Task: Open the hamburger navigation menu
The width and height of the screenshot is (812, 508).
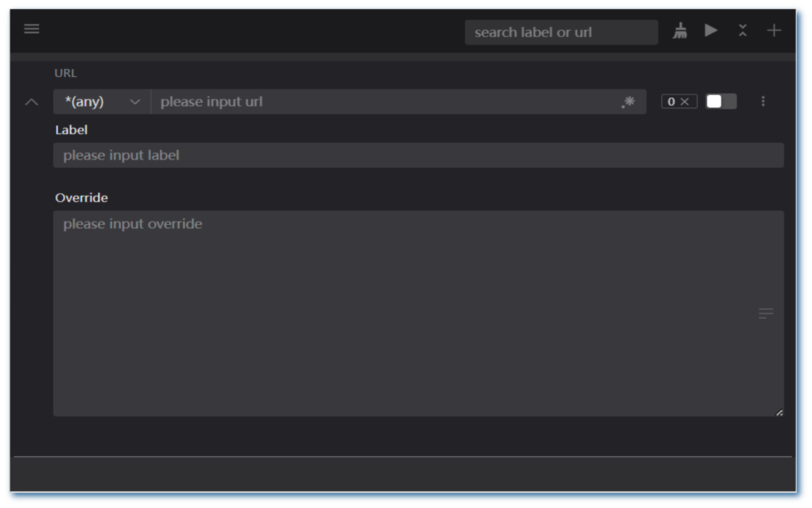Action: pyautogui.click(x=31, y=29)
